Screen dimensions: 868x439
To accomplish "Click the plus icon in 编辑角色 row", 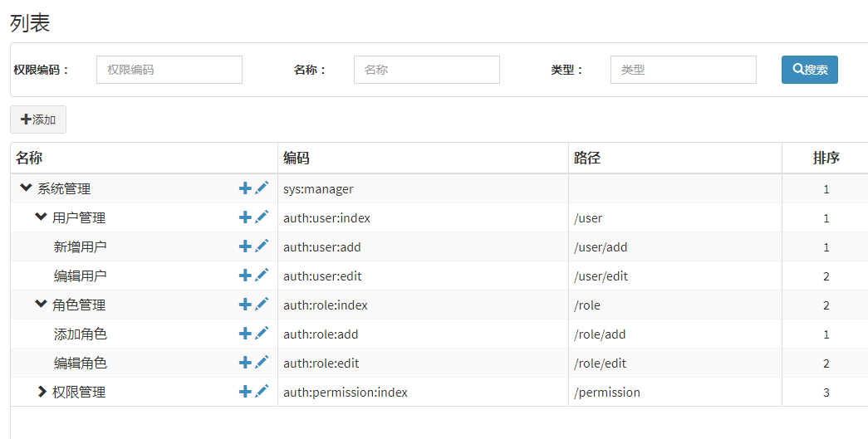I will tap(245, 363).
